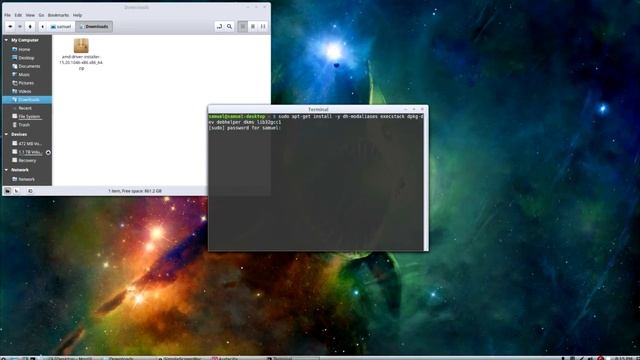Open the Network item under Network
640x360 pixels.
pos(27,179)
